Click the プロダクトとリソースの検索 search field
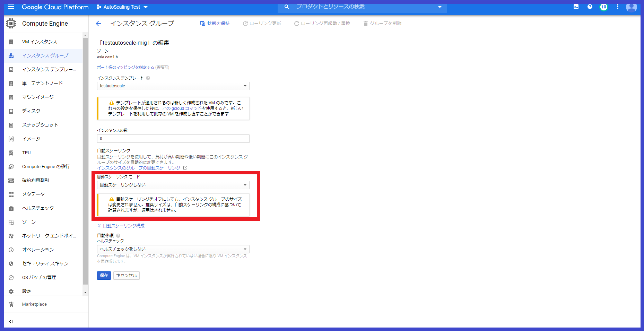The image size is (644, 331). click(362, 7)
